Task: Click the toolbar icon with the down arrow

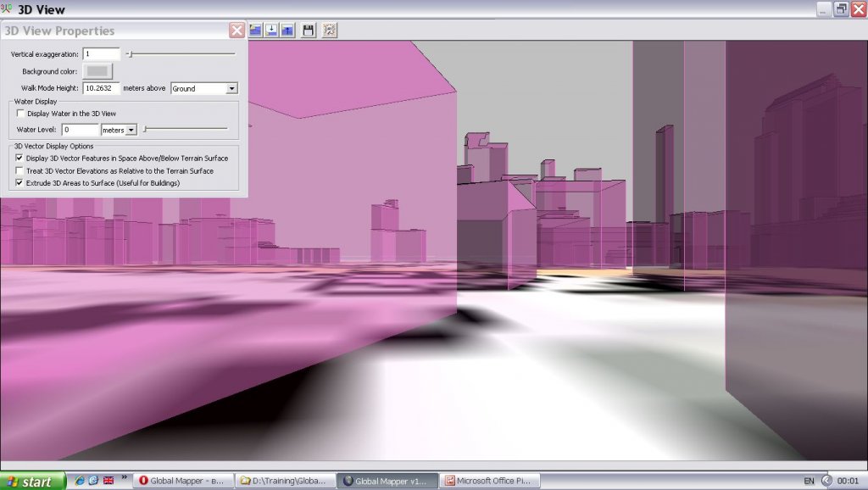Action: coord(271,31)
